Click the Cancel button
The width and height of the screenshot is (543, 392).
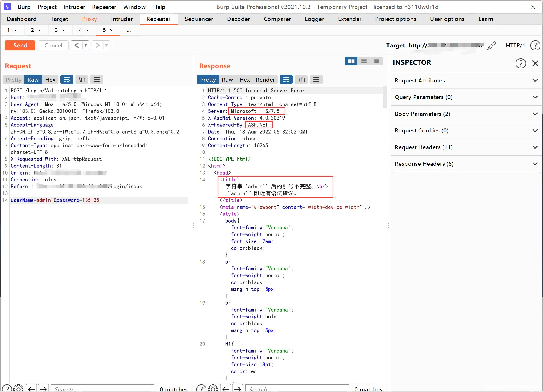pos(53,45)
